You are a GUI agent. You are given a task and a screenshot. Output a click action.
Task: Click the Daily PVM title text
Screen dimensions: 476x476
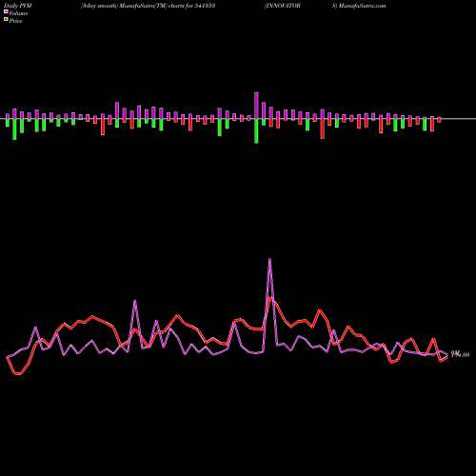(18, 6)
